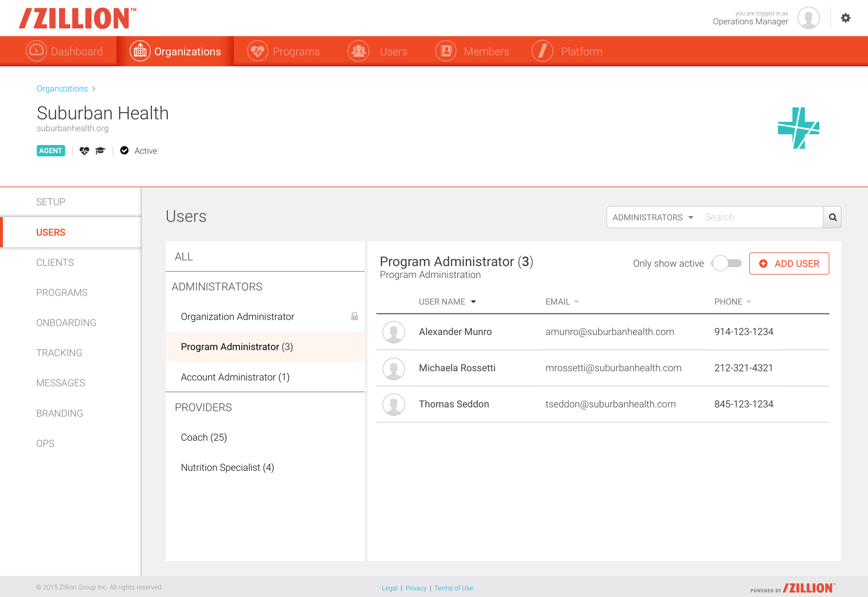Click the lock icon beside Organization Administrator
The width and height of the screenshot is (868, 597).
click(x=354, y=316)
